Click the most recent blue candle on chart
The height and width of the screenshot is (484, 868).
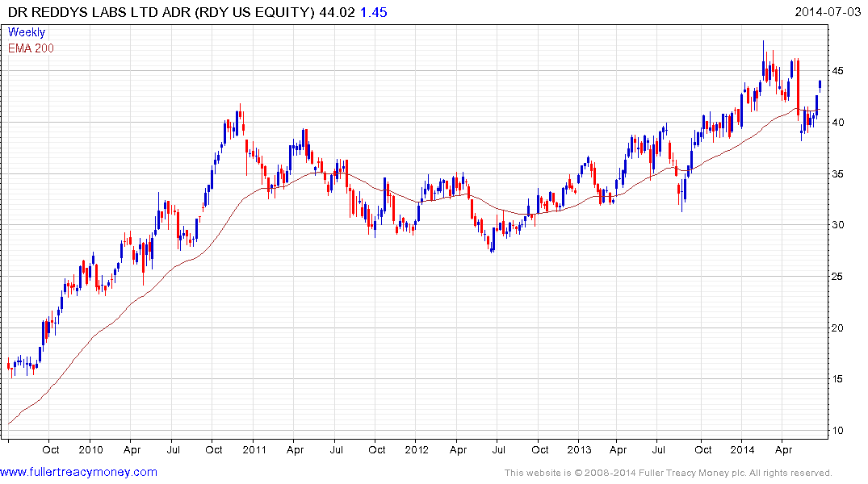(820, 84)
